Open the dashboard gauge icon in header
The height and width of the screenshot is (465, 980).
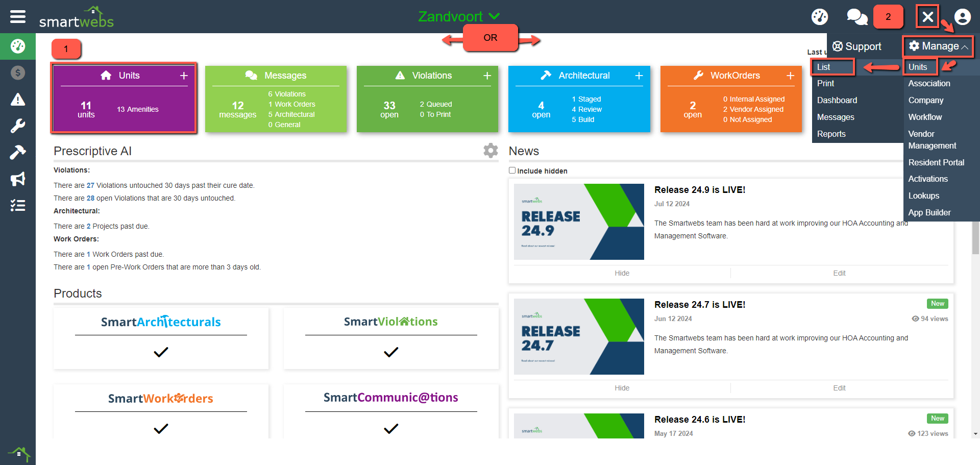(x=820, y=17)
